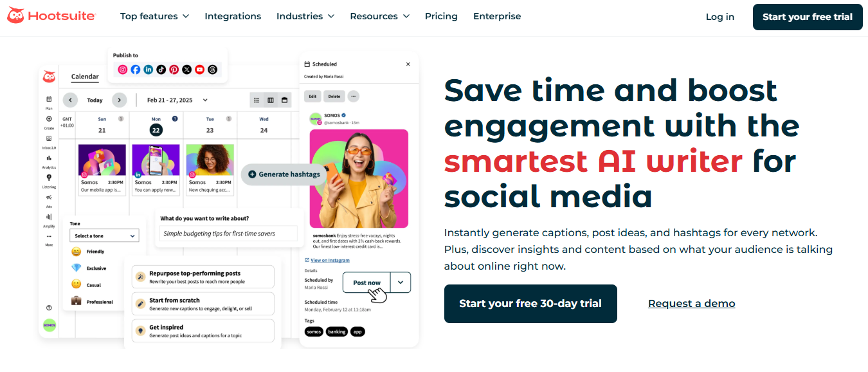
Task: Pick the Professional tone option
Action: [x=101, y=301]
